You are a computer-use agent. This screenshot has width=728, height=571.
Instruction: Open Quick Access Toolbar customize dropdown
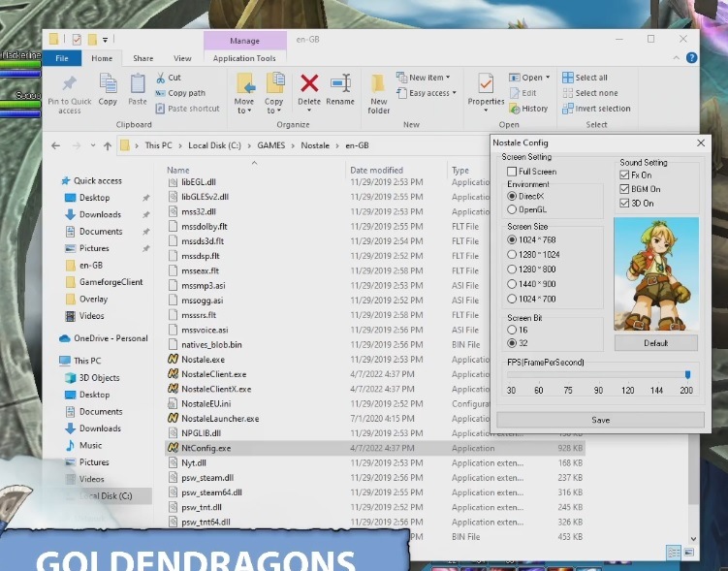[x=106, y=40]
